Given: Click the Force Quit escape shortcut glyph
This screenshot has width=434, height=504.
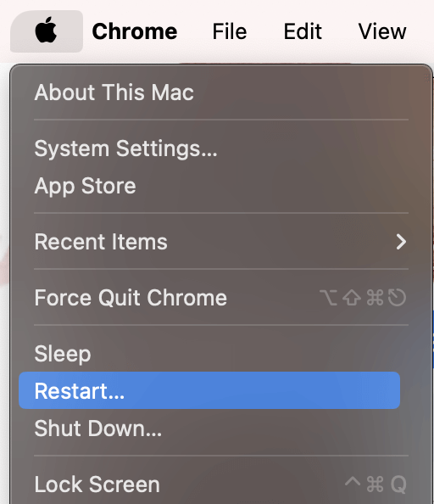Looking at the screenshot, I should 397,297.
